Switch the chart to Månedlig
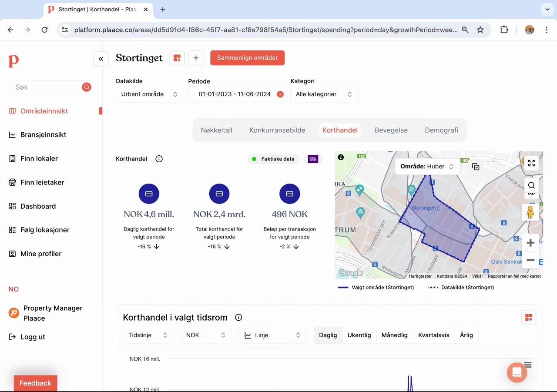The image size is (557, 392). tap(395, 335)
